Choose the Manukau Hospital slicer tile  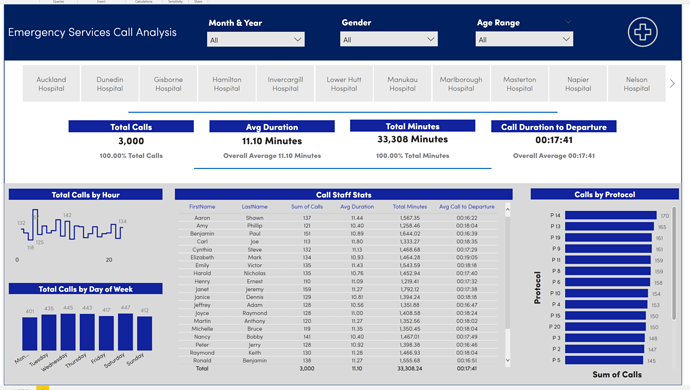tap(402, 84)
